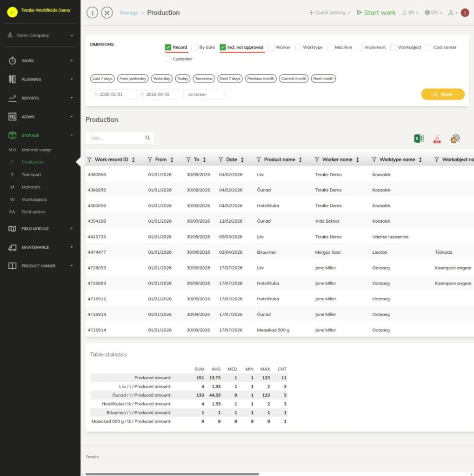This screenshot has width=474, height=476.
Task: Expand the Reports menu section
Action: pos(40,98)
